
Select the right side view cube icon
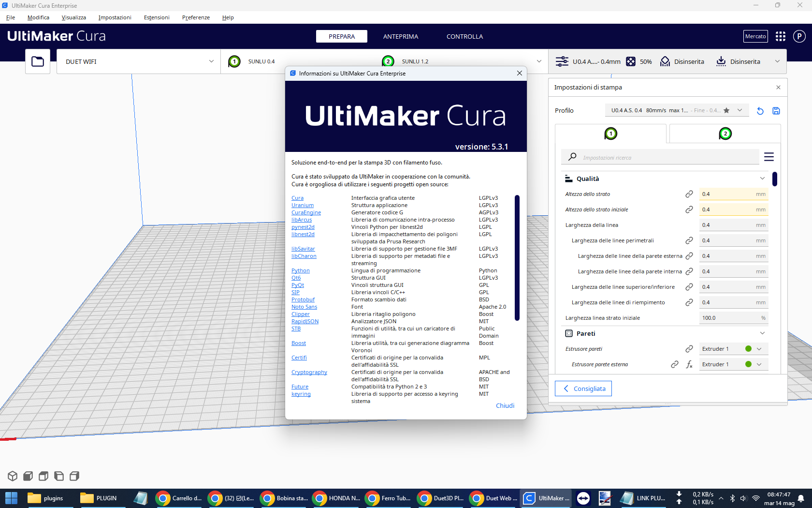[74, 476]
